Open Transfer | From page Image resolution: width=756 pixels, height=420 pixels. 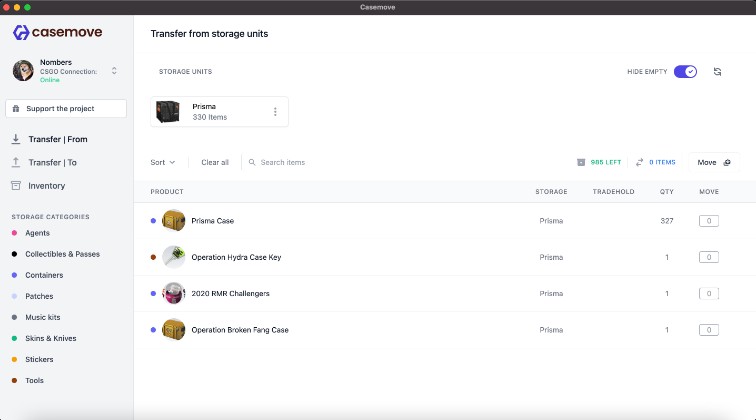point(58,139)
